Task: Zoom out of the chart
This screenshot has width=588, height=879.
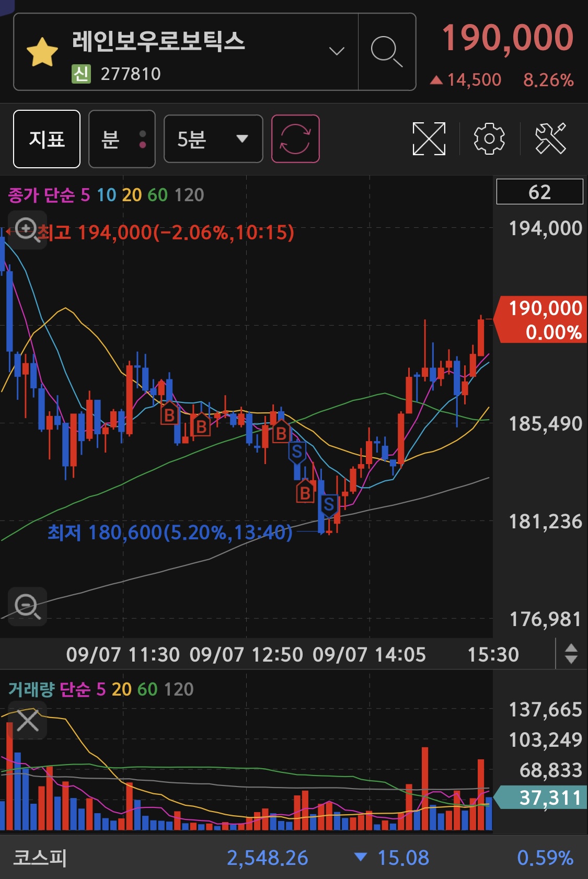Action: [27, 606]
